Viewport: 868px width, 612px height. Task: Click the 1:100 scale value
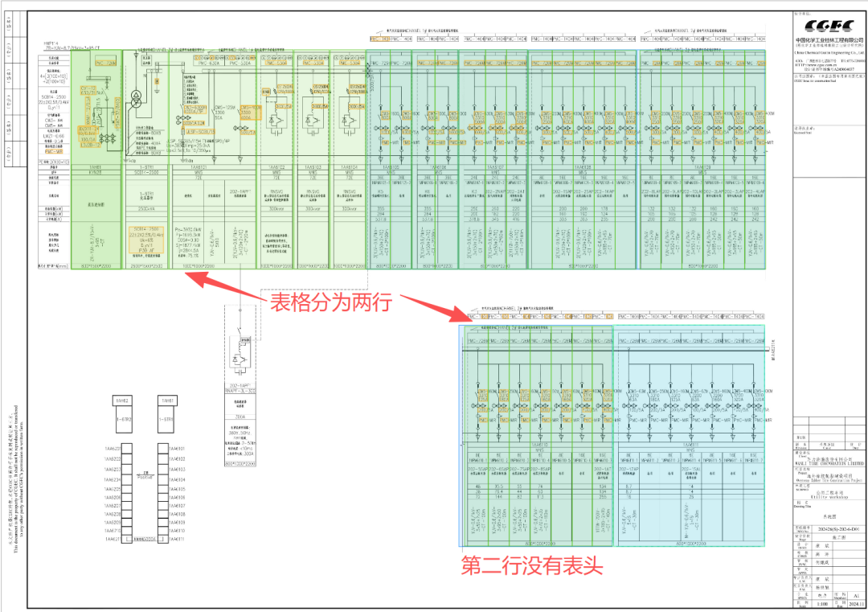tap(823, 604)
